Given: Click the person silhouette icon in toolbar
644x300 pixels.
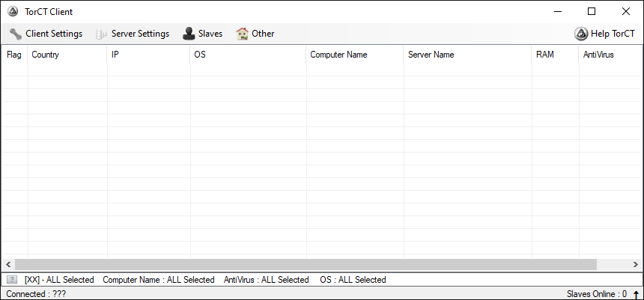Looking at the screenshot, I should click(189, 34).
